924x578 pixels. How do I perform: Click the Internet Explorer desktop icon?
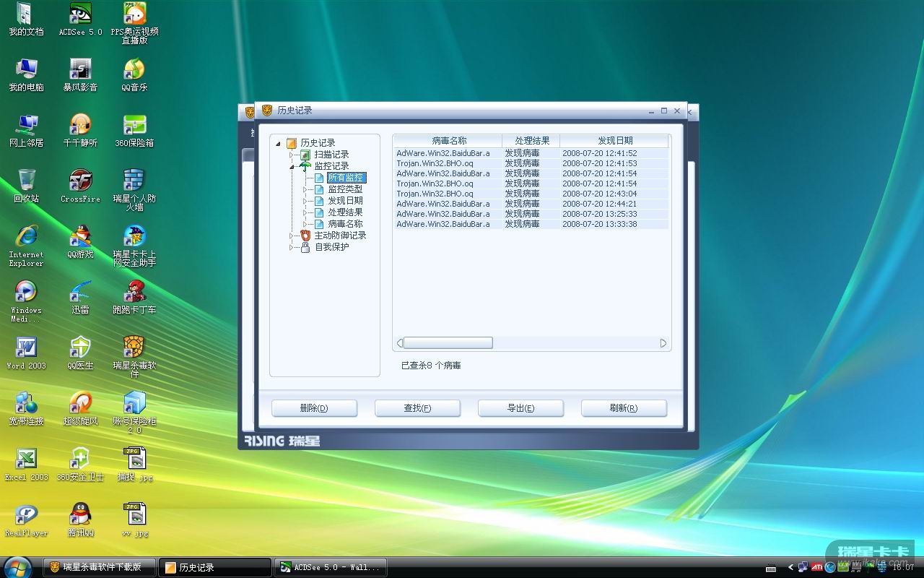pos(26,246)
